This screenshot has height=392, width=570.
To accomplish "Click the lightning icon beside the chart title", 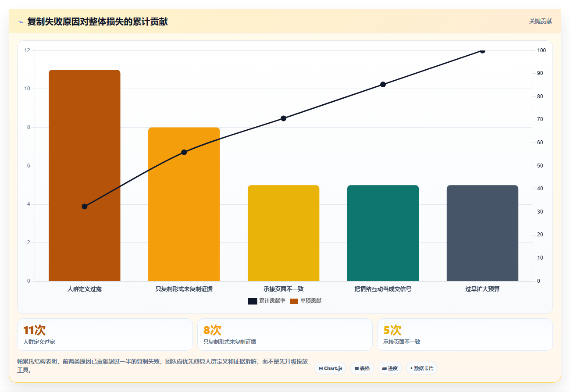I will tap(21, 22).
